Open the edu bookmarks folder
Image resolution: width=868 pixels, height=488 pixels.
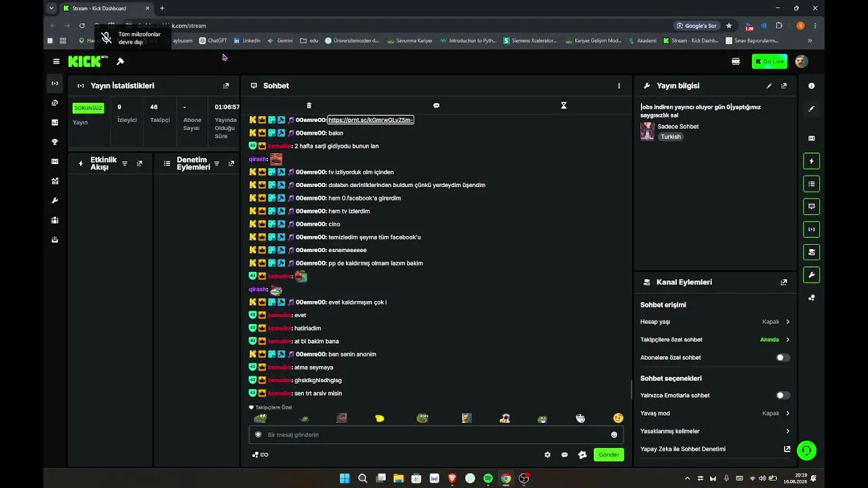pyautogui.click(x=309, y=41)
